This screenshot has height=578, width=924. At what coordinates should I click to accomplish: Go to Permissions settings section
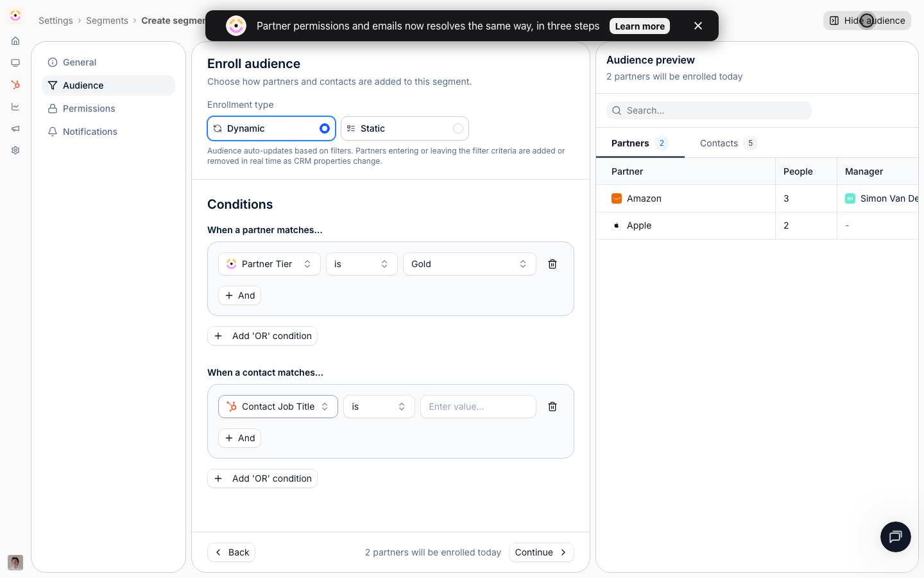[x=108, y=109]
